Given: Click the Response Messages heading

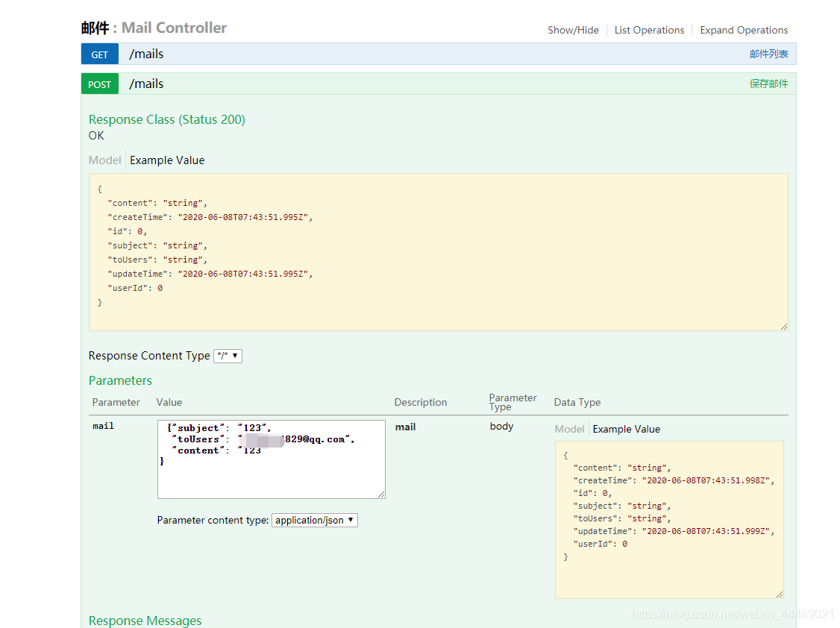Looking at the screenshot, I should 145,621.
